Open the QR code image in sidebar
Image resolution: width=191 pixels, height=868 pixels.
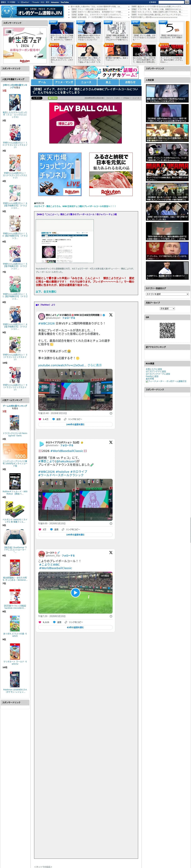click(167, 331)
